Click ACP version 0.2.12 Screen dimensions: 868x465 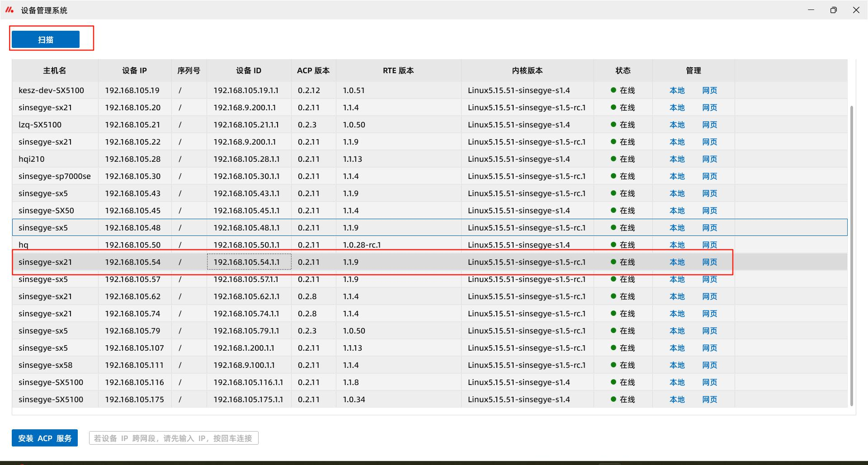[309, 90]
